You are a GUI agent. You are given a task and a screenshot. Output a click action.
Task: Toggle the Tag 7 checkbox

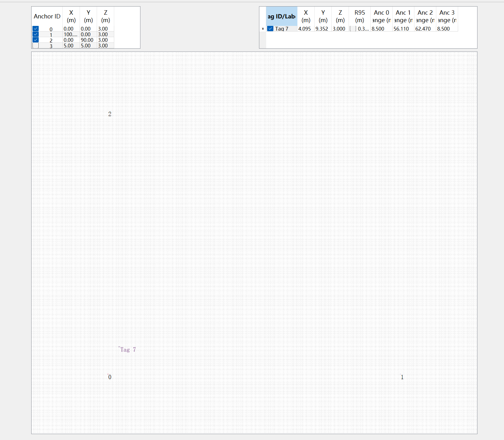click(x=270, y=29)
